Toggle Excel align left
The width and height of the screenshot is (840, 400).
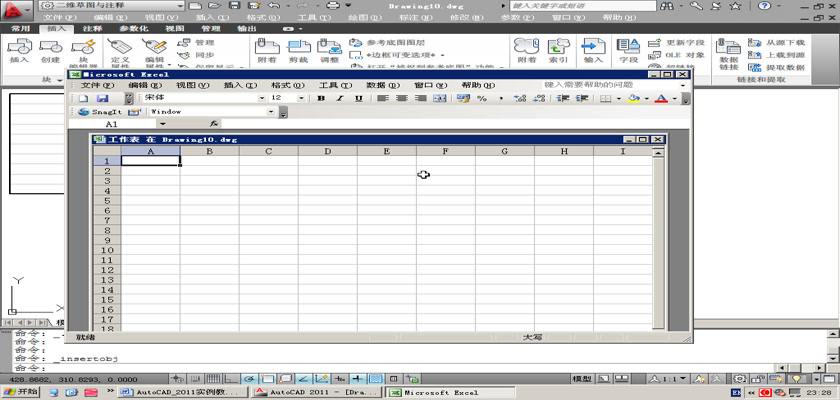point(382,99)
